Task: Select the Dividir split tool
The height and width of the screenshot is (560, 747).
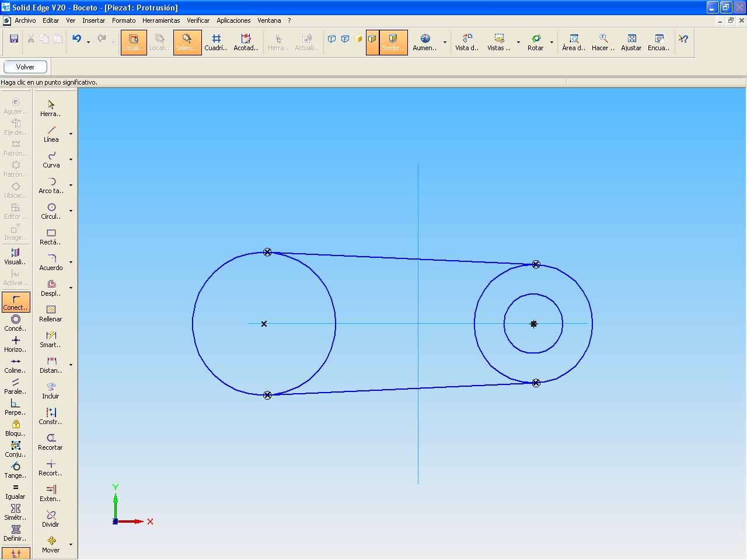Action: [51, 519]
